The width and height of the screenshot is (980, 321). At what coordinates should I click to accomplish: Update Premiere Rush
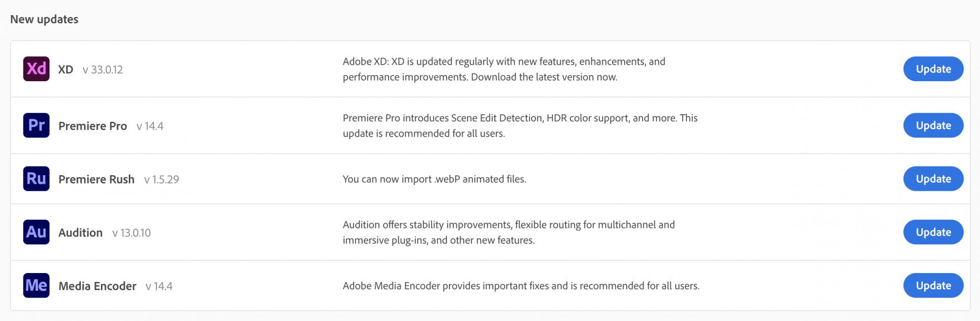tap(933, 179)
